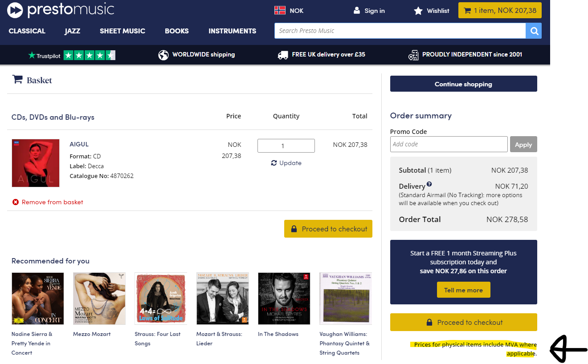Open the Sheet Music menu

122,31
